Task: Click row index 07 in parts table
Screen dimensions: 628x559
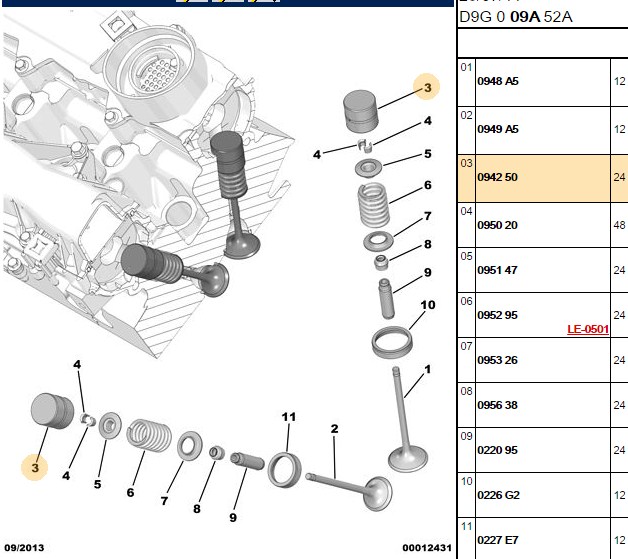Action: tap(466, 346)
